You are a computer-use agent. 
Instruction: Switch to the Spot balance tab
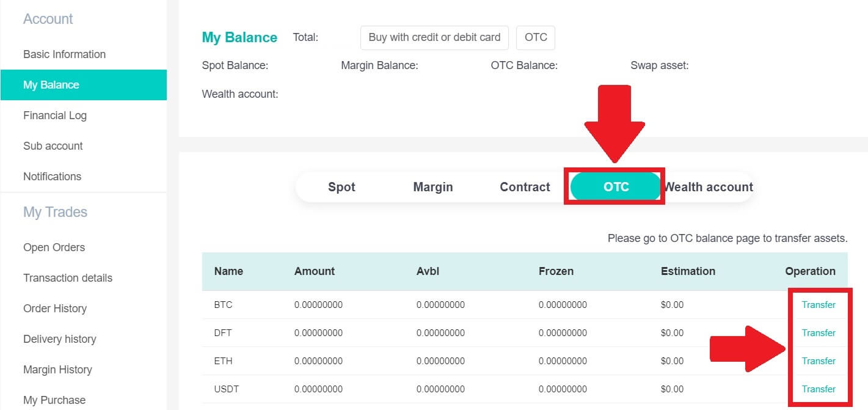(x=341, y=187)
